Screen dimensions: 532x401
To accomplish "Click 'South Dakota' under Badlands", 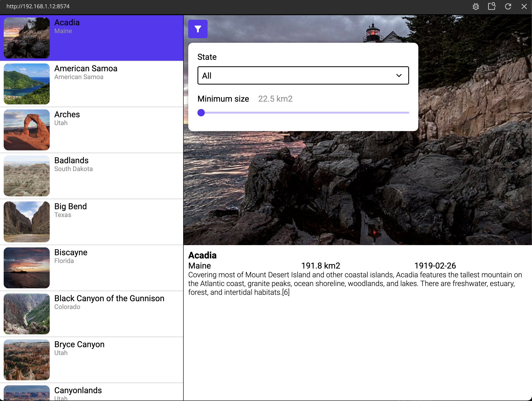I will pos(73,169).
